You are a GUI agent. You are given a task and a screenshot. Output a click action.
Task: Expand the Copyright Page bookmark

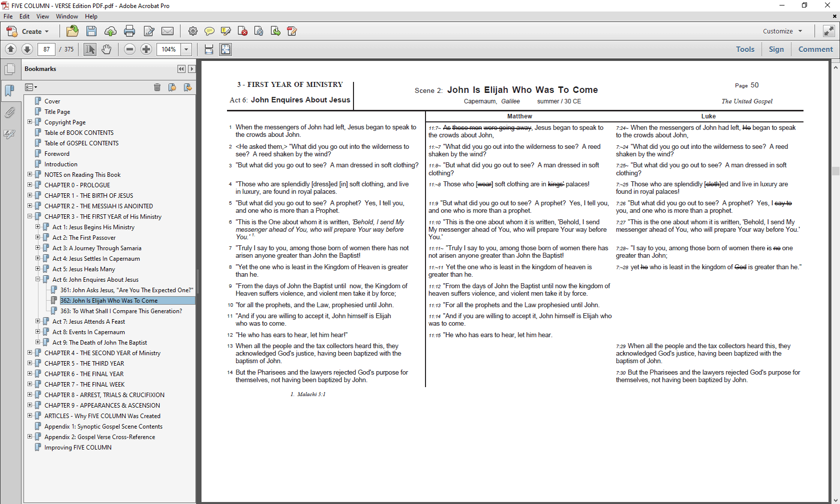click(29, 122)
